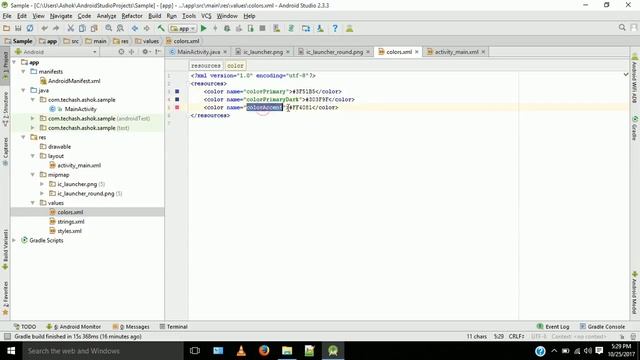640x360 pixels.
Task: Open the SDK Manager download icon
Action: point(320,28)
